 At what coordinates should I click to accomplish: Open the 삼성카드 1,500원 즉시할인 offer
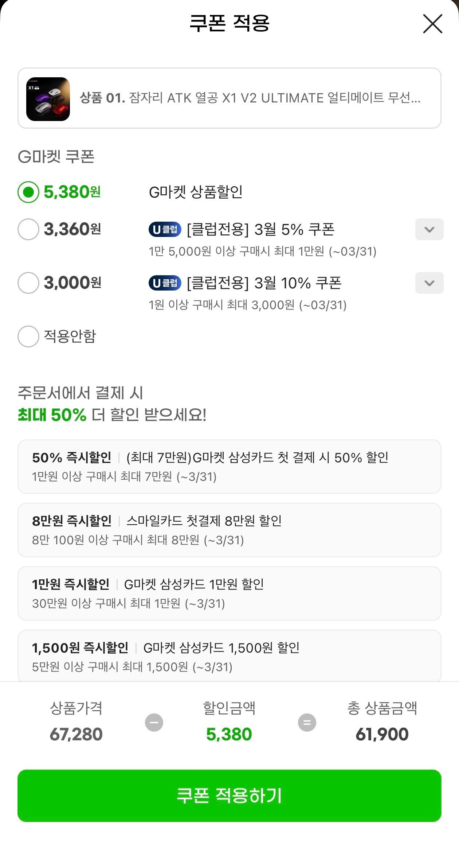click(229, 656)
